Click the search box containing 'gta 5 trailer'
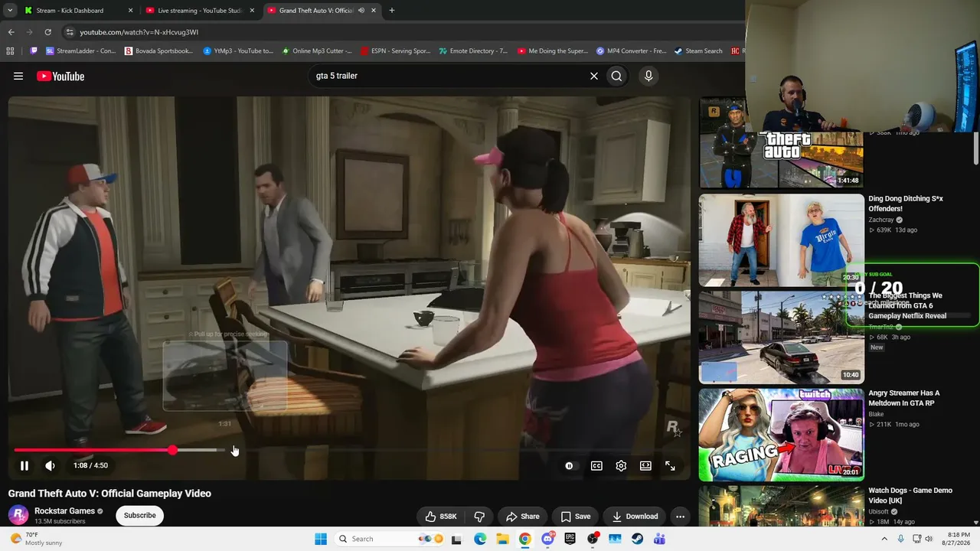The width and height of the screenshot is (980, 551). pos(448,76)
